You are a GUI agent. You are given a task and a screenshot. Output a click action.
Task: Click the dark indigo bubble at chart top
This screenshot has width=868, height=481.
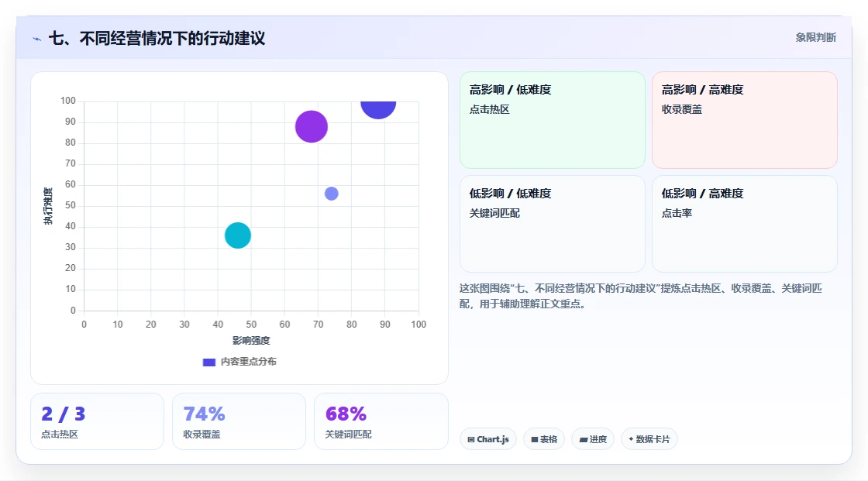[378, 108]
